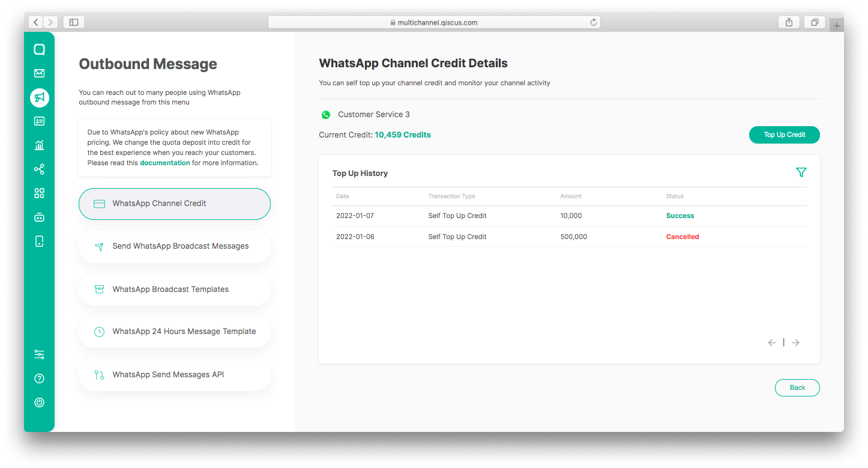
Task: Click the Back button
Action: click(797, 387)
